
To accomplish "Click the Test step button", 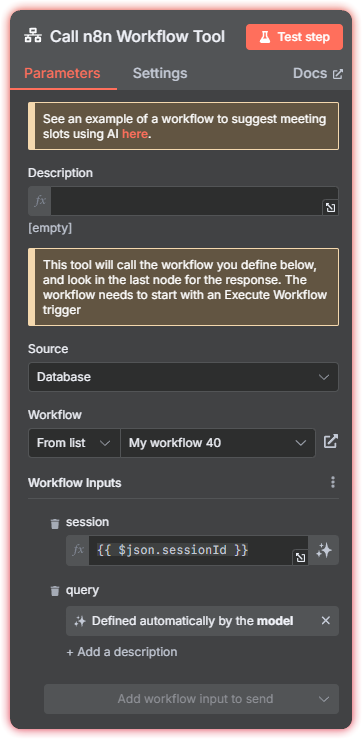I will tap(295, 37).
